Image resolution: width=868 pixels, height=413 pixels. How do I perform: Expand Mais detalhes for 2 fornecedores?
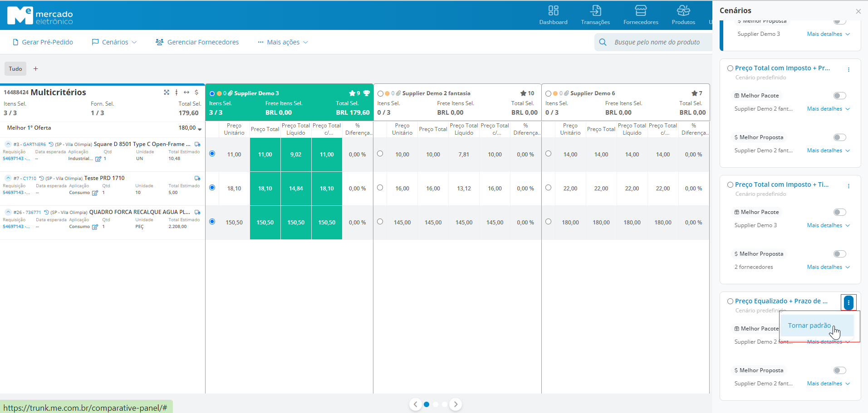coord(828,267)
